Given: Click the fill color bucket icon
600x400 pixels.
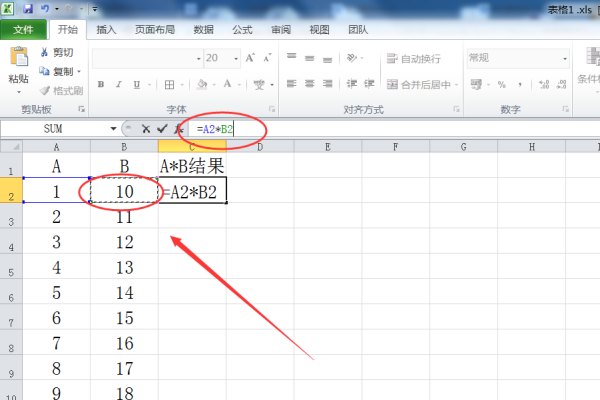Looking at the screenshot, I should tap(202, 84).
